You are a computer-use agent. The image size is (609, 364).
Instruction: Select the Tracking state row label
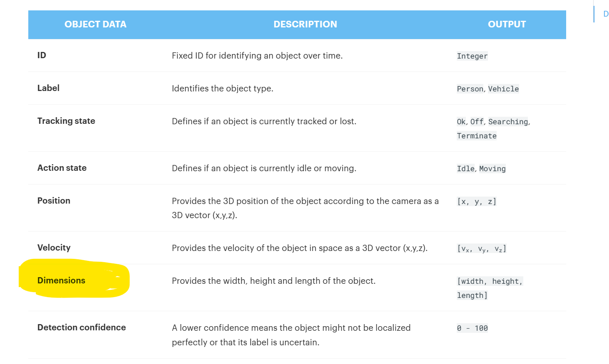point(66,121)
